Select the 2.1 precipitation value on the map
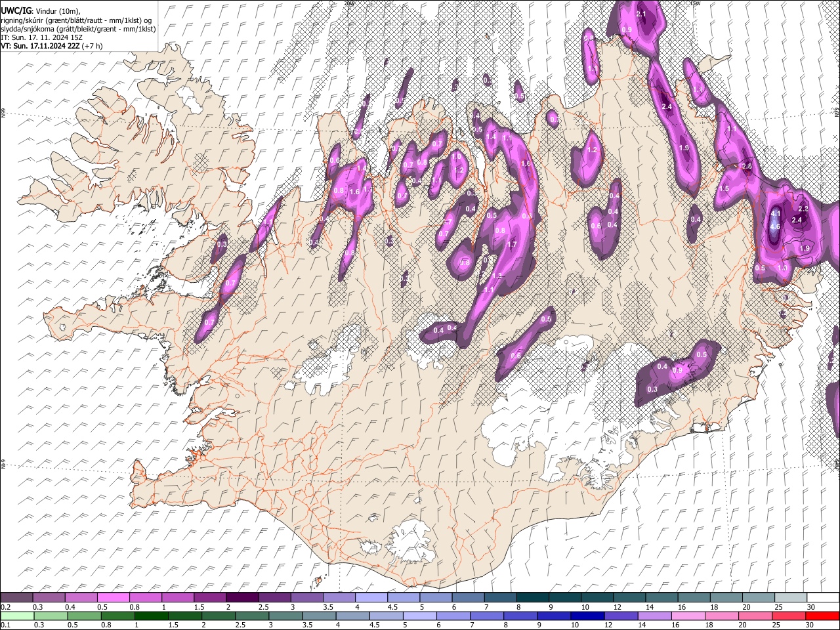840x630 pixels. coord(642,14)
